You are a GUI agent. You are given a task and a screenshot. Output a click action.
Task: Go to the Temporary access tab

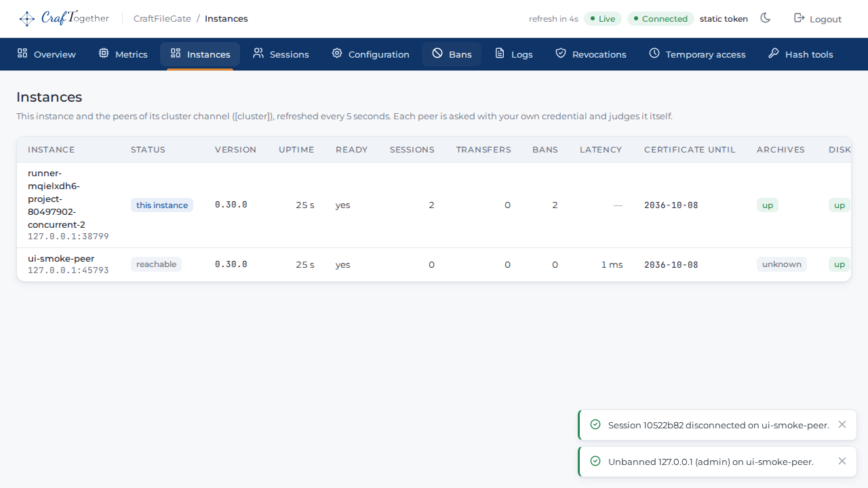pyautogui.click(x=697, y=54)
